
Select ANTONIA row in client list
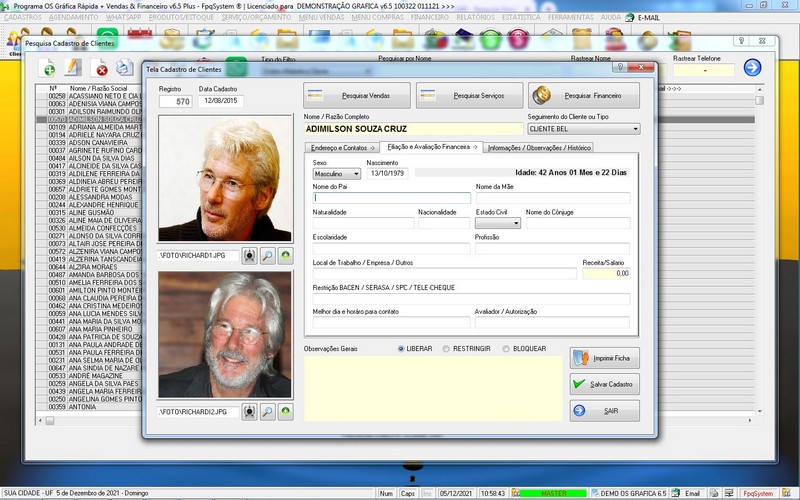(x=89, y=407)
